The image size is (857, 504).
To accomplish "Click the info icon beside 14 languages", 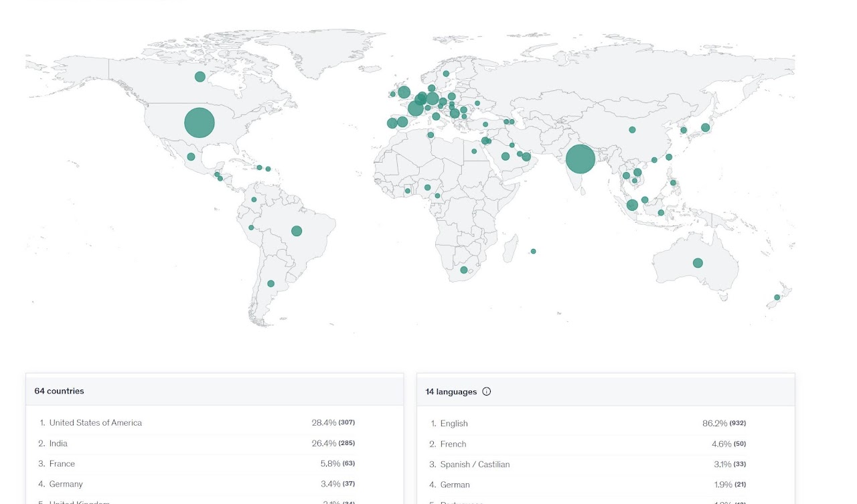I will [x=487, y=392].
